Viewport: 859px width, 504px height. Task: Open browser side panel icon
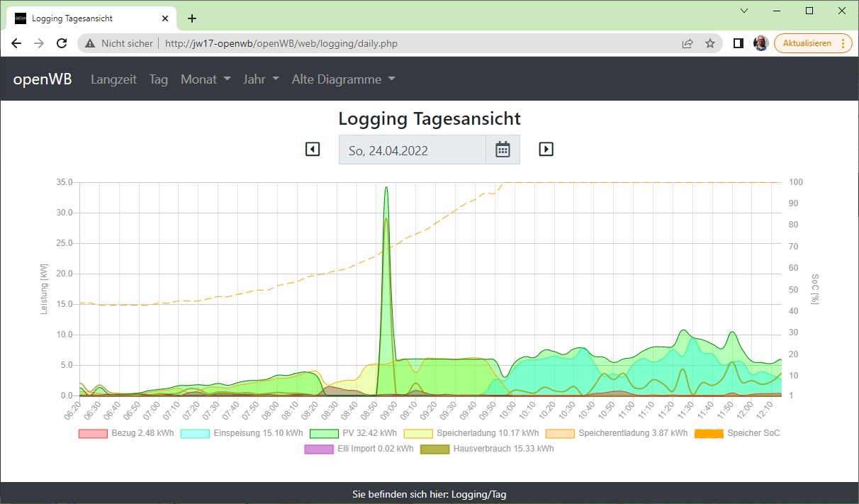pos(738,43)
